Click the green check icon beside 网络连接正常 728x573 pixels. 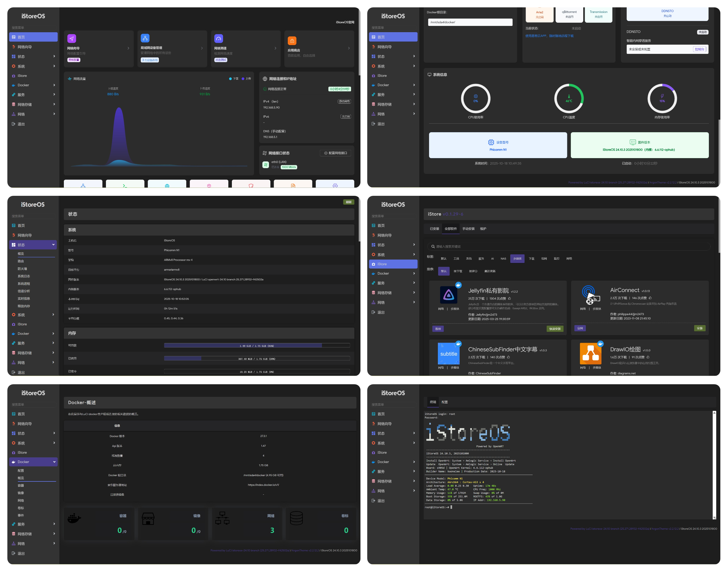click(x=265, y=89)
